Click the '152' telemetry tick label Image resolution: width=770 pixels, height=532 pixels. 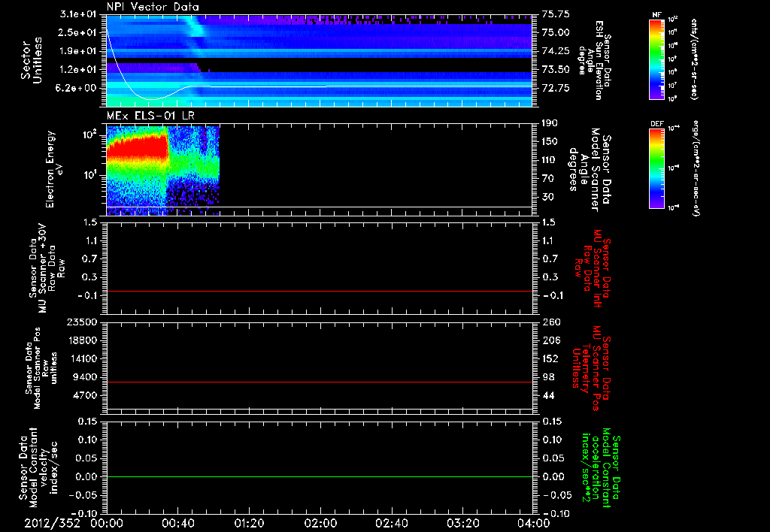pyautogui.click(x=550, y=358)
